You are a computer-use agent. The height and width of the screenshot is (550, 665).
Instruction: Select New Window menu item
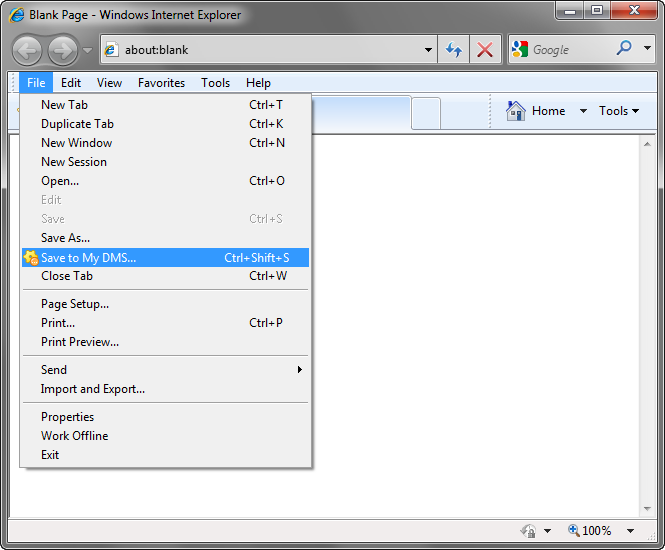coord(165,143)
